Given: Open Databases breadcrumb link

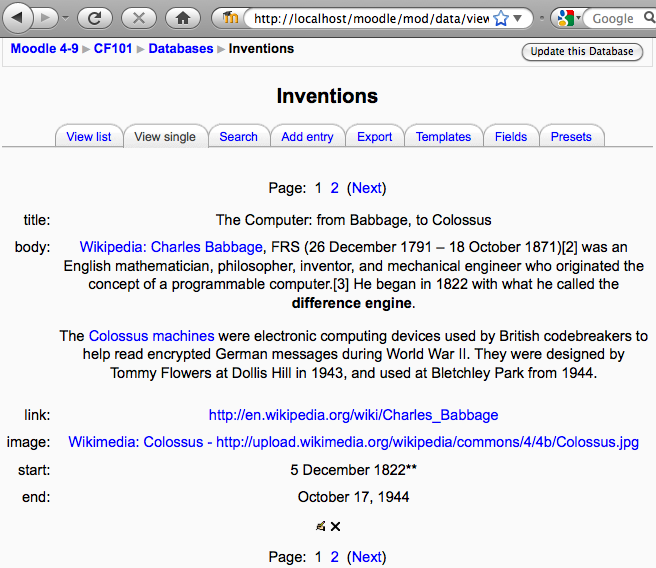Looking at the screenshot, I should click(181, 49).
